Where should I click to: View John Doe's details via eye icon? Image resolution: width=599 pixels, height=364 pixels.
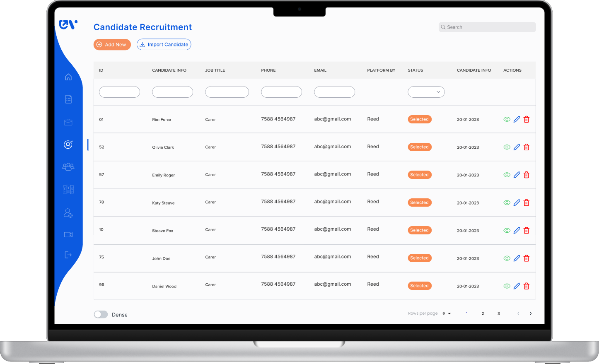pyautogui.click(x=507, y=258)
